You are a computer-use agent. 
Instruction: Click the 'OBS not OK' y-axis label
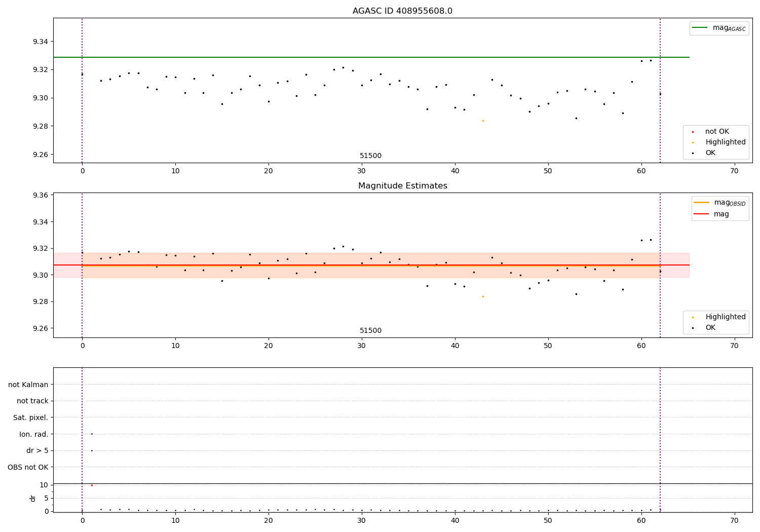(28, 467)
